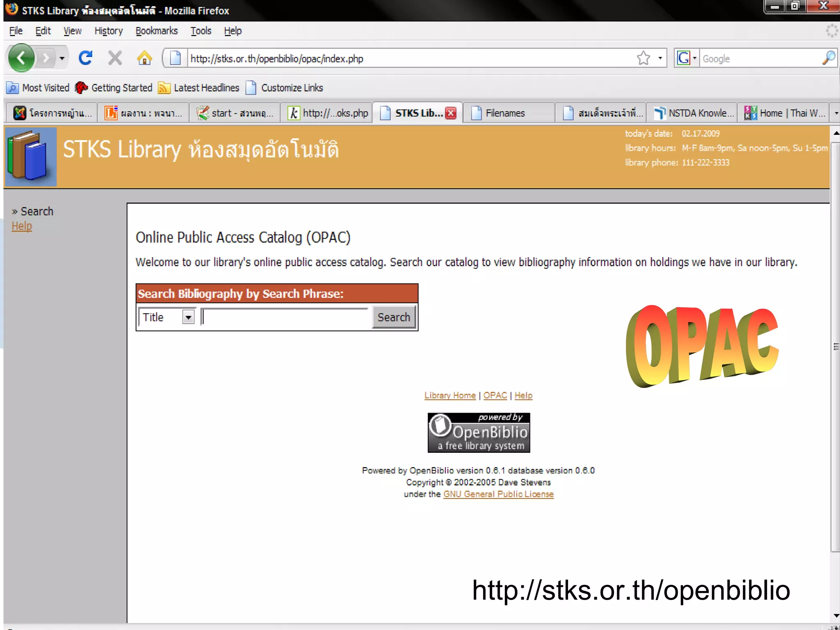The width and height of the screenshot is (840, 630).
Task: Switch to the NSTDA Knowle... tab
Action: coord(692,113)
